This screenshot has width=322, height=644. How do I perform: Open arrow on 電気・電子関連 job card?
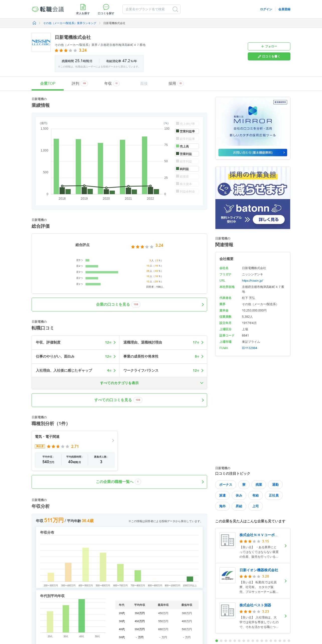[x=113, y=440]
